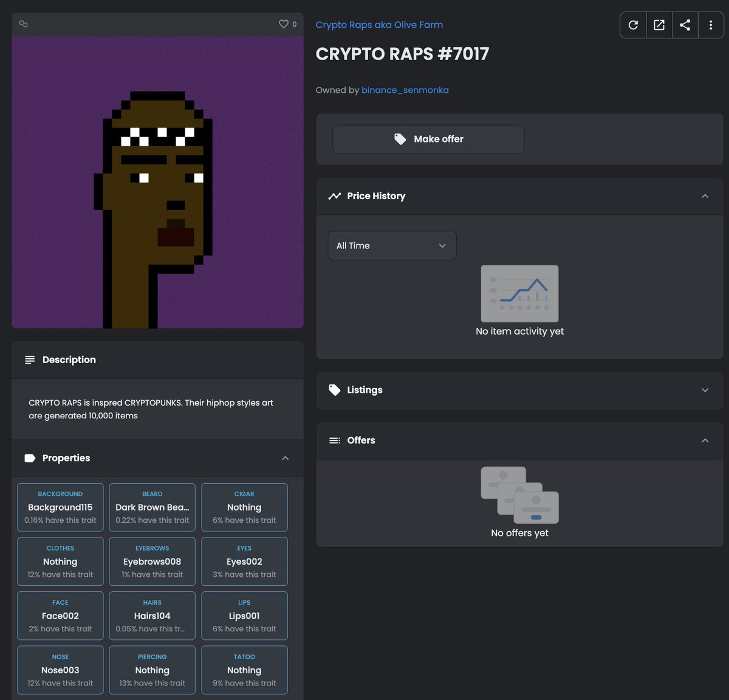Click the chain link icon above image
Viewport: 729px width, 700px height.
[24, 24]
